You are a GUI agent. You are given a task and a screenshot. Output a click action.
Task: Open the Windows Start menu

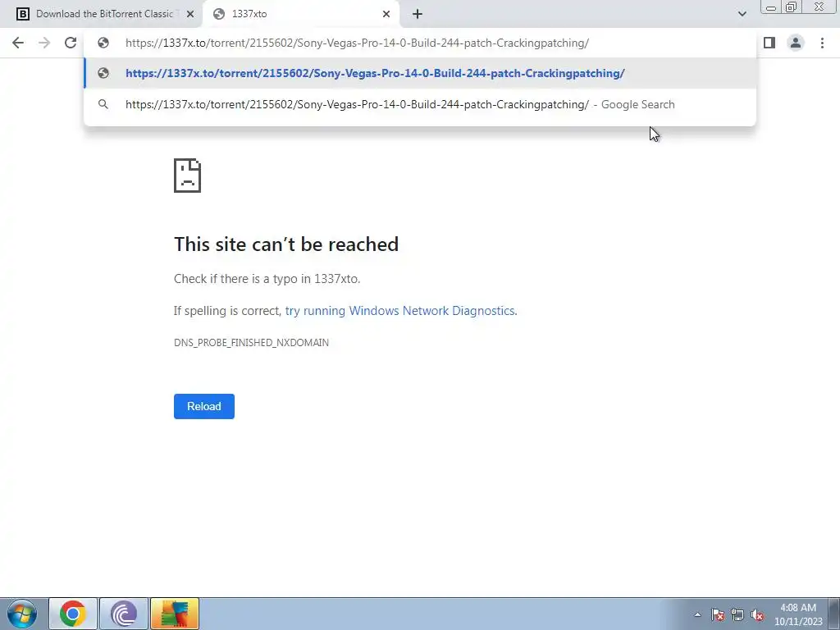pos(22,614)
